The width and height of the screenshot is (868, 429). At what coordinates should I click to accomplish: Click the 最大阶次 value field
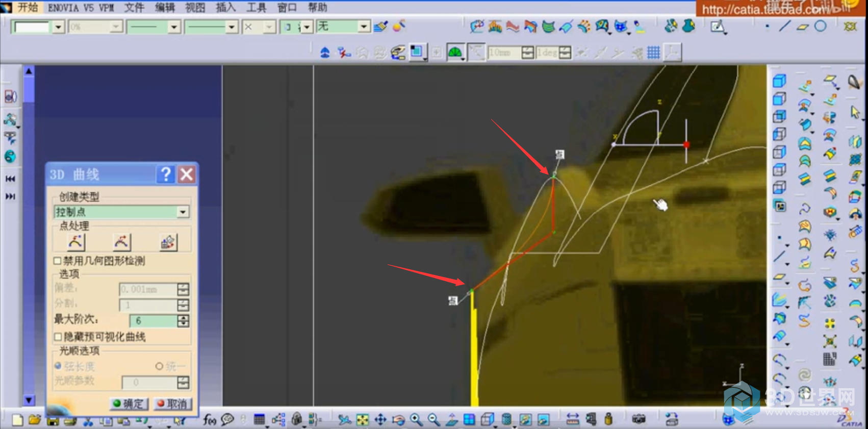pos(153,321)
